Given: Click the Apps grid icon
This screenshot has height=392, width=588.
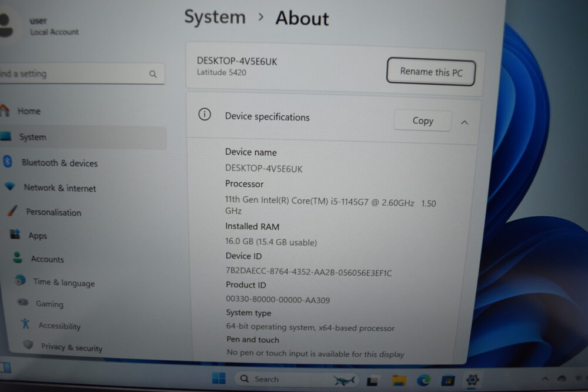Looking at the screenshot, I should [x=15, y=234].
